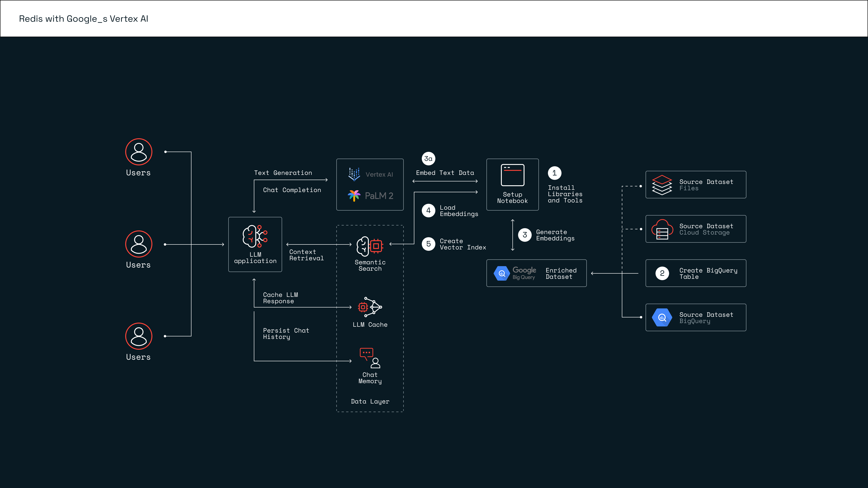Viewport: 868px width, 488px height.
Task: Click the LLM Cache icon
Action: pos(370,307)
